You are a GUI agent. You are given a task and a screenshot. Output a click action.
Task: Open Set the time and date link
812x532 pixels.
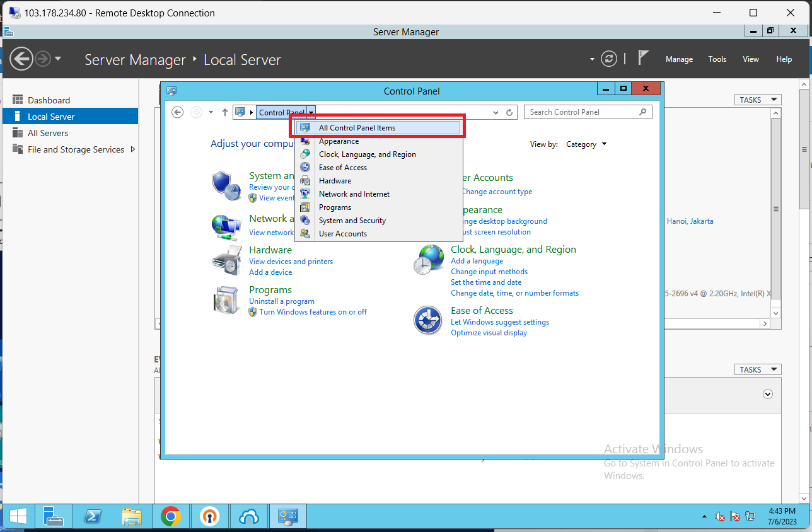tap(486, 282)
